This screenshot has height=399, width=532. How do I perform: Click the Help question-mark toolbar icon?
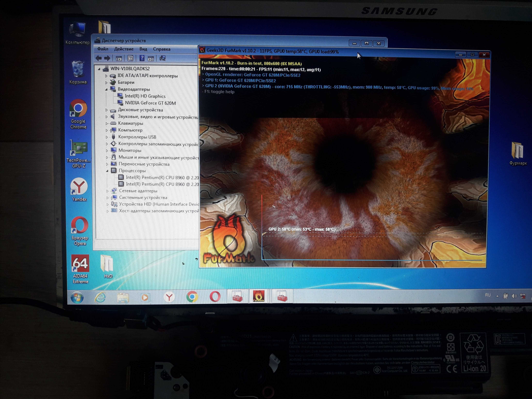pyautogui.click(x=142, y=58)
